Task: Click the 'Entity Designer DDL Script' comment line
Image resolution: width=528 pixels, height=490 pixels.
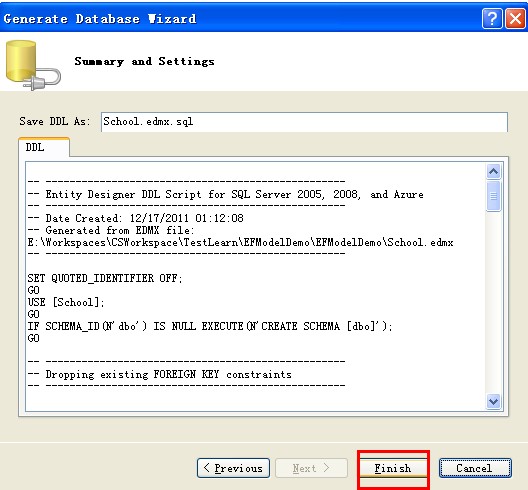Action: click(226, 195)
